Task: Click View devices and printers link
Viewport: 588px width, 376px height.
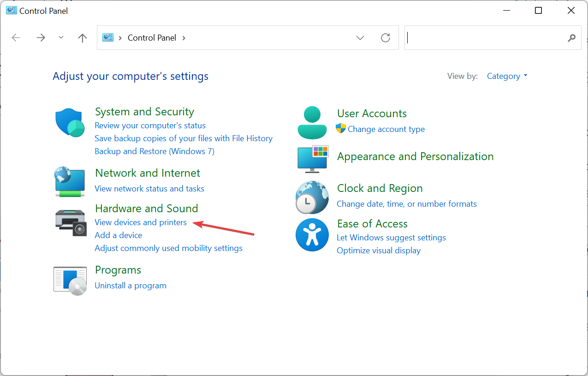Action: [x=141, y=222]
